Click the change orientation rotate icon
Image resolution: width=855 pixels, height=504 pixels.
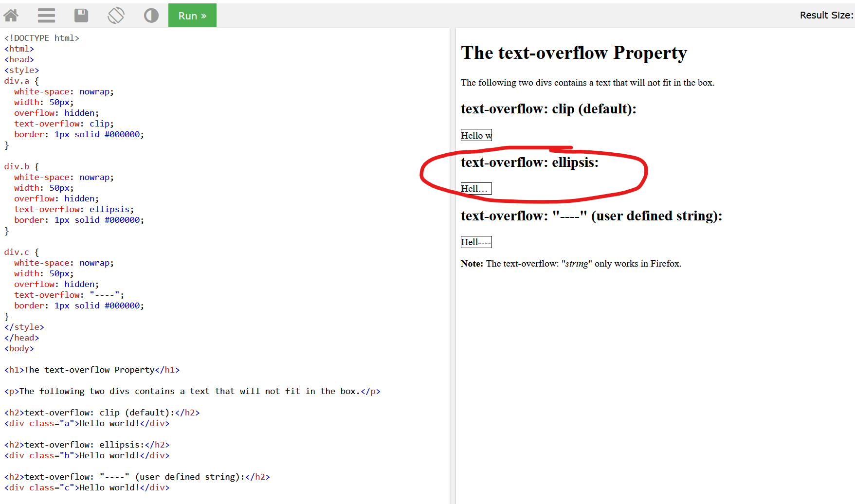click(x=116, y=16)
